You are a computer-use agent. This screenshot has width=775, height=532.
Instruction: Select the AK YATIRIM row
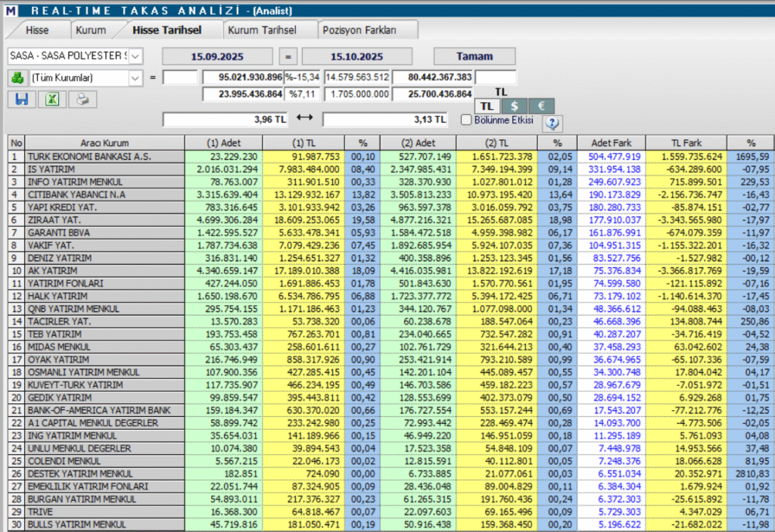pyautogui.click(x=391, y=270)
